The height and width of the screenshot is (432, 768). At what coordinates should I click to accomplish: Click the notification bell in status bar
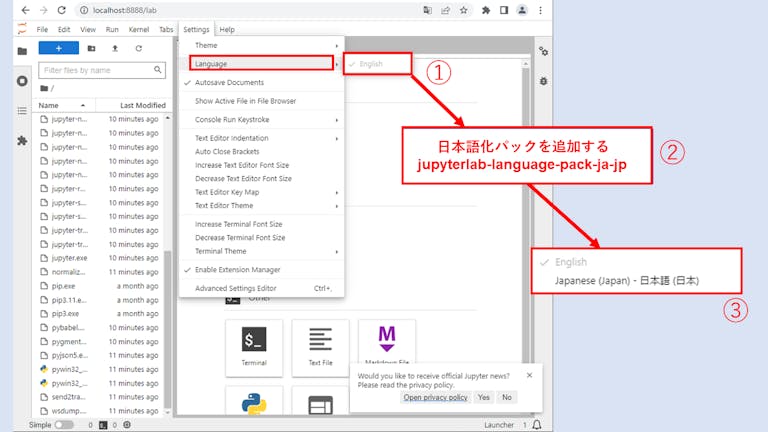click(x=537, y=425)
